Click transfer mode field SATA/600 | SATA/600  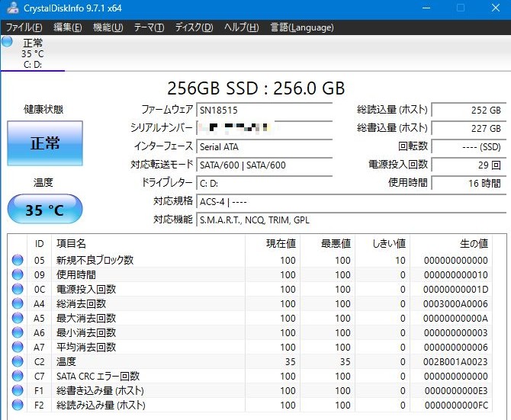coord(265,165)
